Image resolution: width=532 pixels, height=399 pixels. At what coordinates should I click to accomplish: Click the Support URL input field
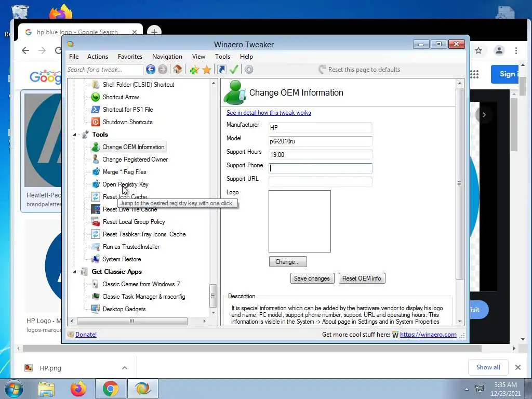coord(320,182)
